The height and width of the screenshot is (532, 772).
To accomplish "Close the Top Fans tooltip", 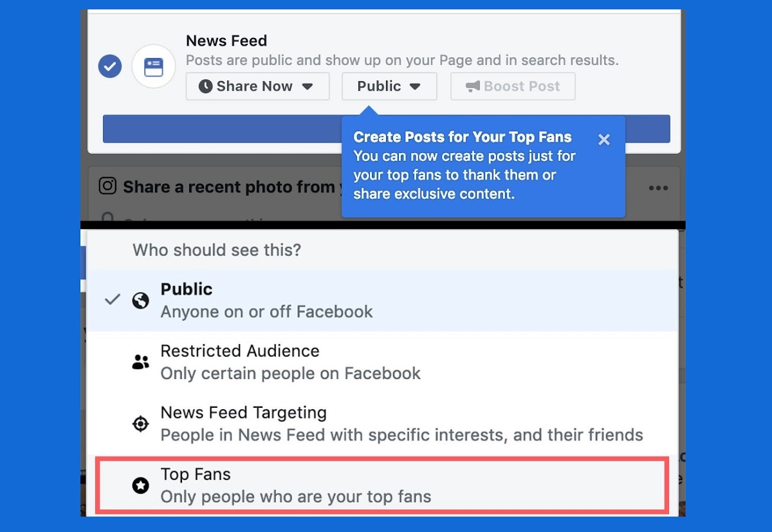I will click(x=603, y=140).
